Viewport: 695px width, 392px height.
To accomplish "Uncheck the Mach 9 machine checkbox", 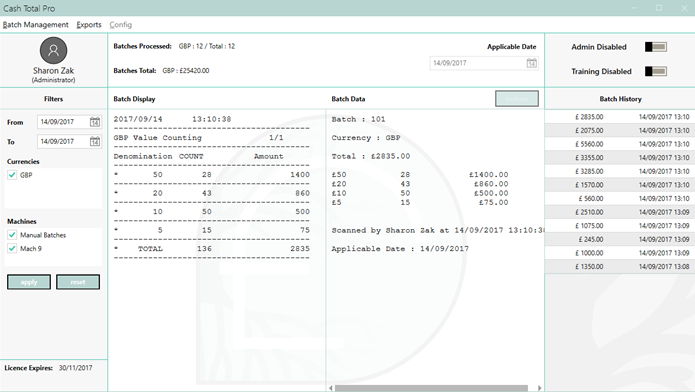I will point(12,249).
